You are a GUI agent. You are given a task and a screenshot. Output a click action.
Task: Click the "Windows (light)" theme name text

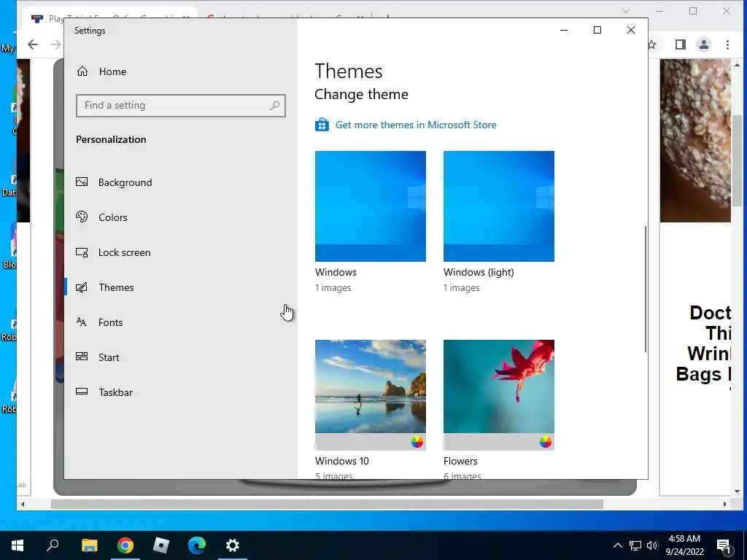coord(479,273)
